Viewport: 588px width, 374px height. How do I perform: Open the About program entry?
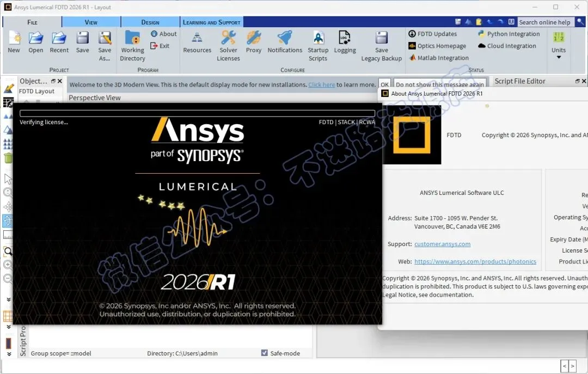point(163,34)
